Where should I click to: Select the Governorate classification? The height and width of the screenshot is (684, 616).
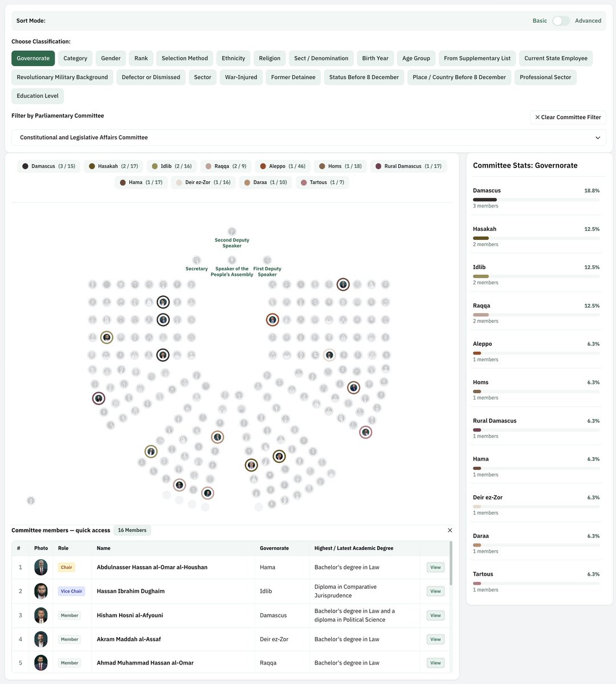[x=33, y=58]
